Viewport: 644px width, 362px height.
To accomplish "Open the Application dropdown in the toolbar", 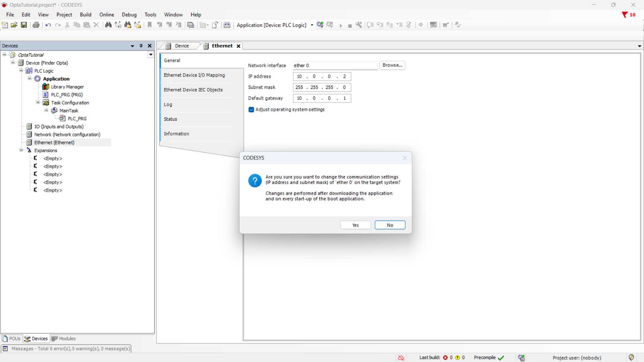I will (x=312, y=25).
